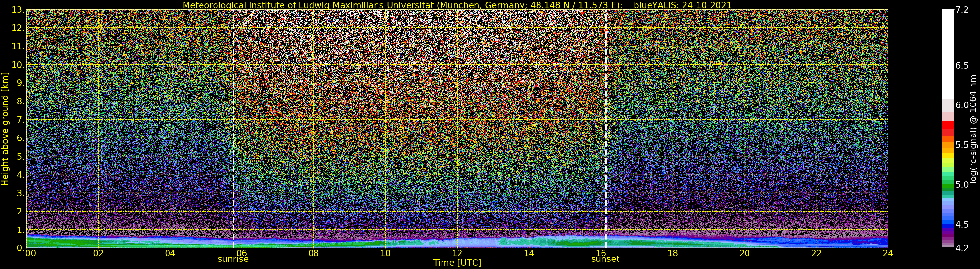980x269 pixels.
Task: Click the colorbar tick value 4.5
Action: pyautogui.click(x=961, y=225)
